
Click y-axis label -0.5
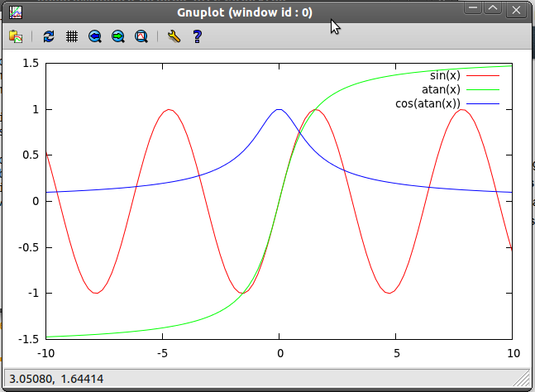point(28,247)
